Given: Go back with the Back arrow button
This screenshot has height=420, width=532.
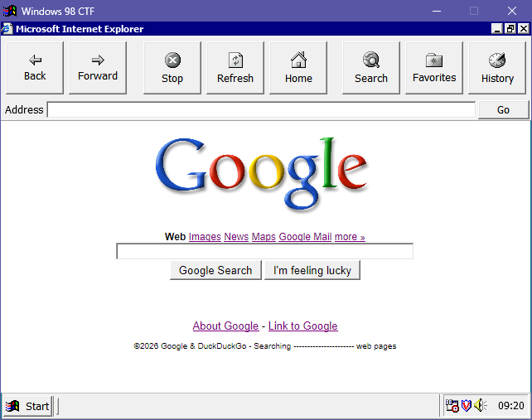Looking at the screenshot, I should 35,68.
